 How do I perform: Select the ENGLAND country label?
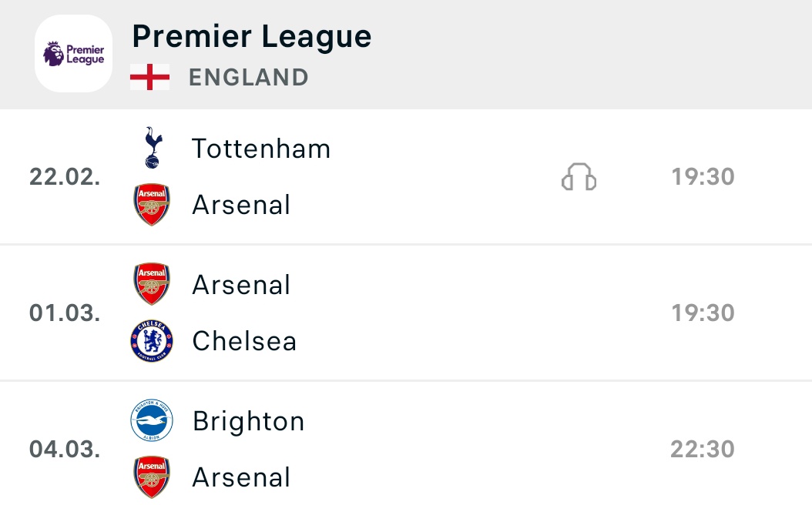248,78
